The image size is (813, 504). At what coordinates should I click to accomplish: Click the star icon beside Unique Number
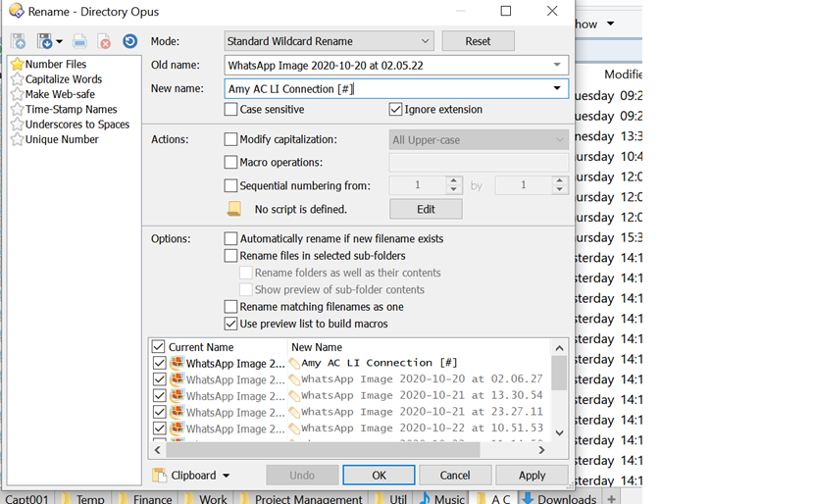pyautogui.click(x=17, y=139)
